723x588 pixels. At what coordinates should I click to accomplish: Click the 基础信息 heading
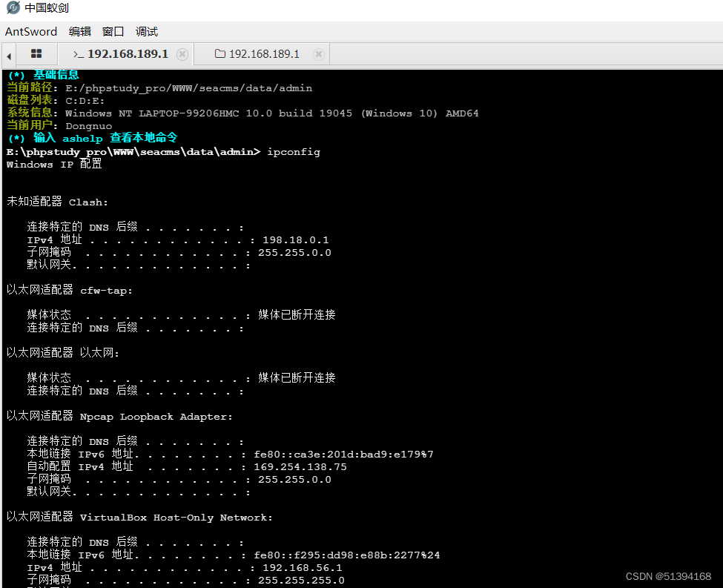point(56,75)
